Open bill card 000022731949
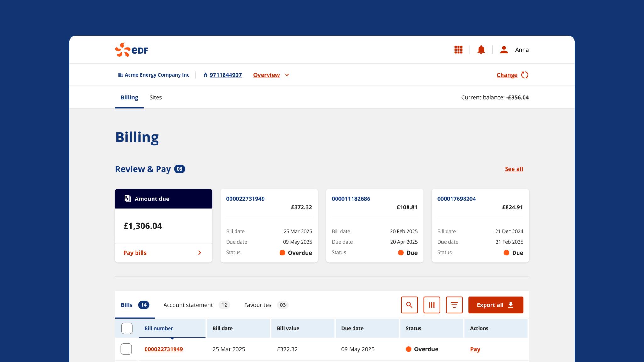The height and width of the screenshot is (362, 644). click(x=269, y=226)
